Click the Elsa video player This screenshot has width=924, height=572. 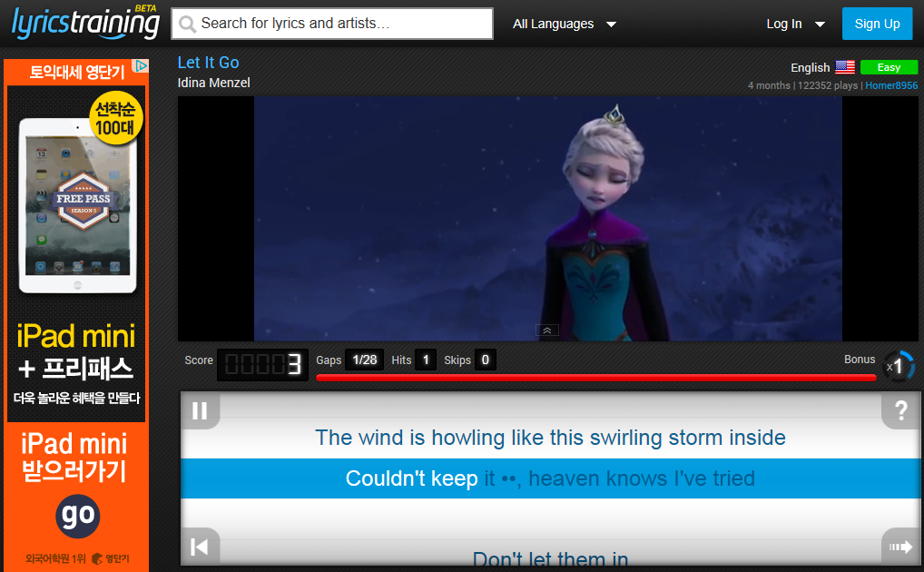coord(547,219)
